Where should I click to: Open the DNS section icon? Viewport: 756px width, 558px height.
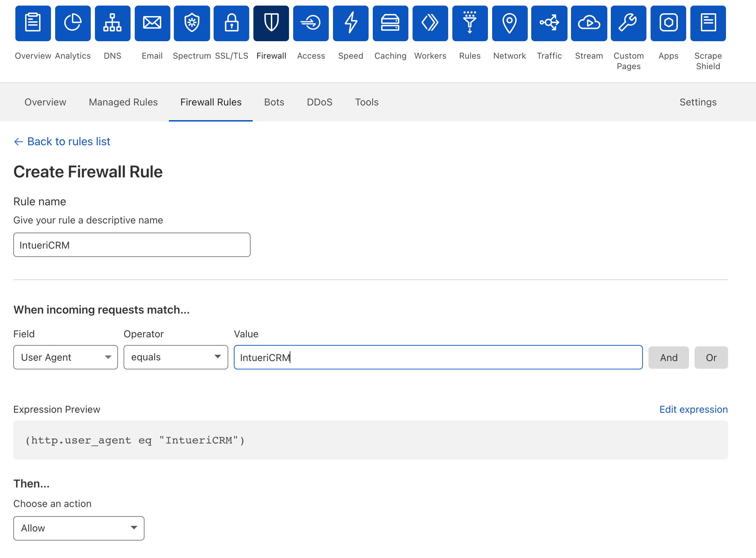tap(112, 23)
